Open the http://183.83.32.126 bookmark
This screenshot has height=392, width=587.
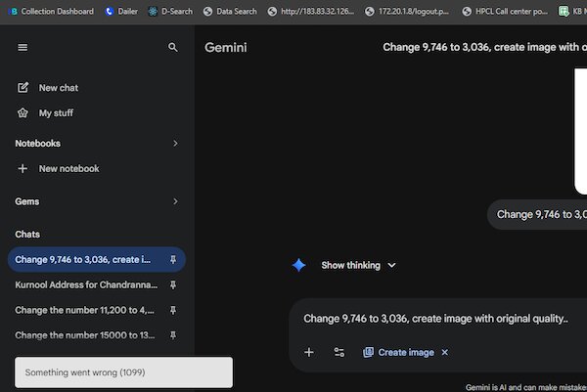[311, 12]
